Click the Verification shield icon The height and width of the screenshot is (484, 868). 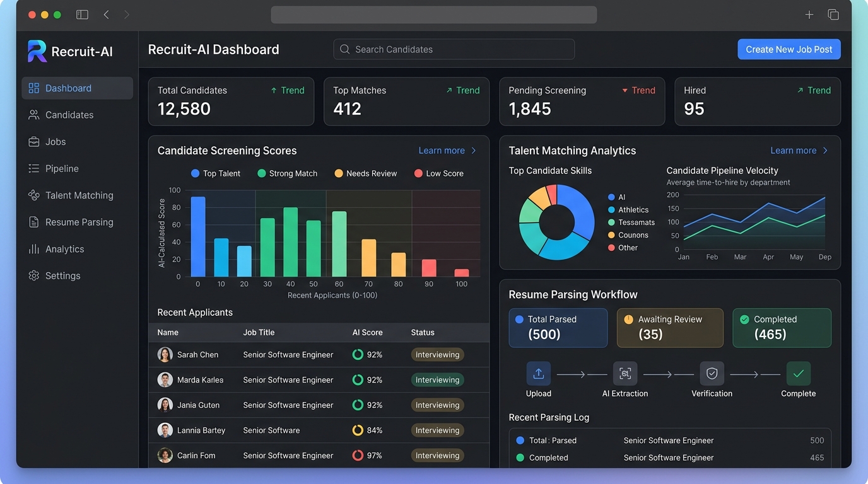pyautogui.click(x=712, y=374)
